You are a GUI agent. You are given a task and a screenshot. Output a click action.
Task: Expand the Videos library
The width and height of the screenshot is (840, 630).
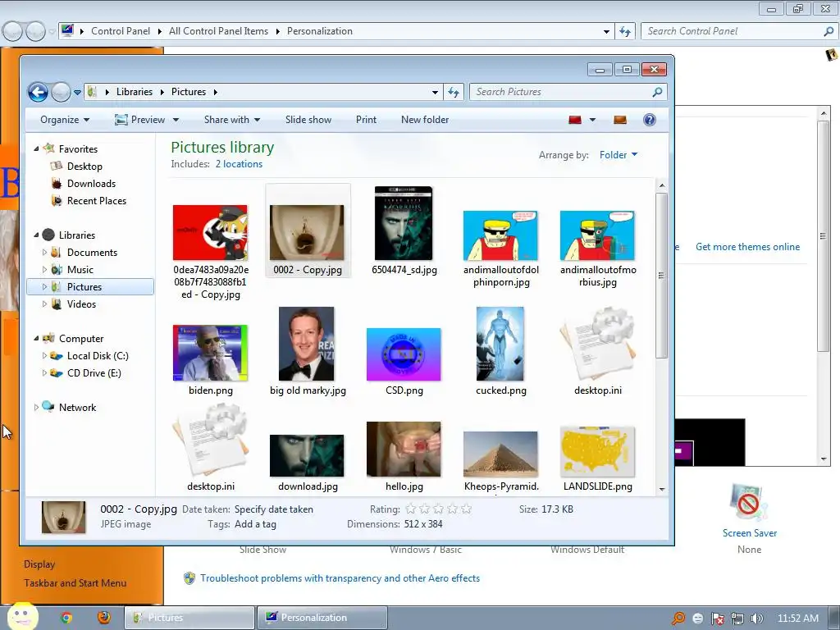[x=44, y=304]
